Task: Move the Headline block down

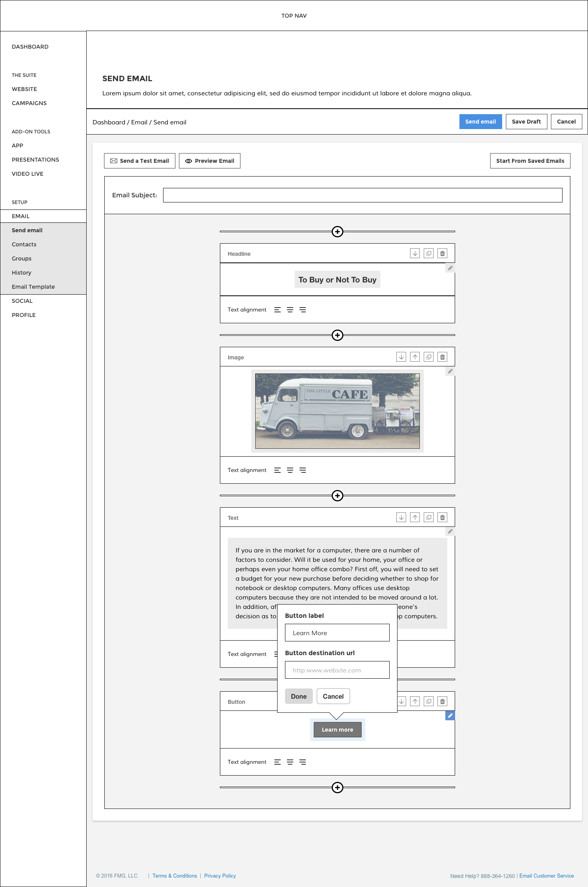Action: click(x=415, y=253)
